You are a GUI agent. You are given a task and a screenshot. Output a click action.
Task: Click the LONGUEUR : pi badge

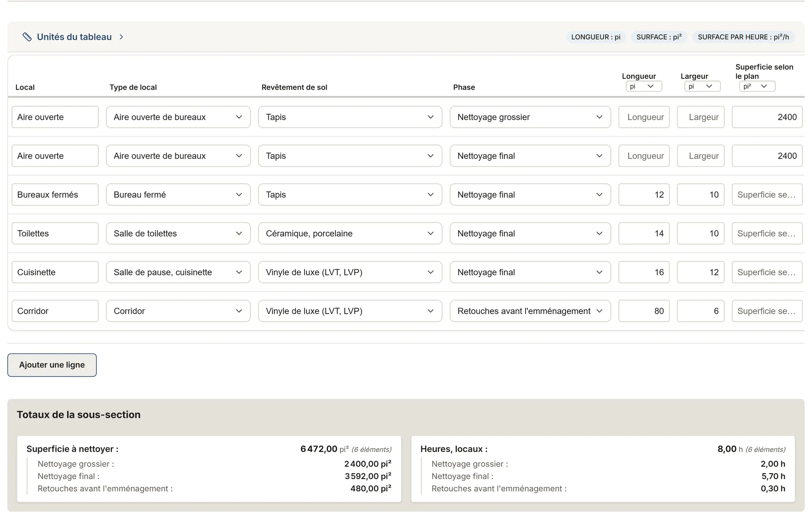click(596, 37)
